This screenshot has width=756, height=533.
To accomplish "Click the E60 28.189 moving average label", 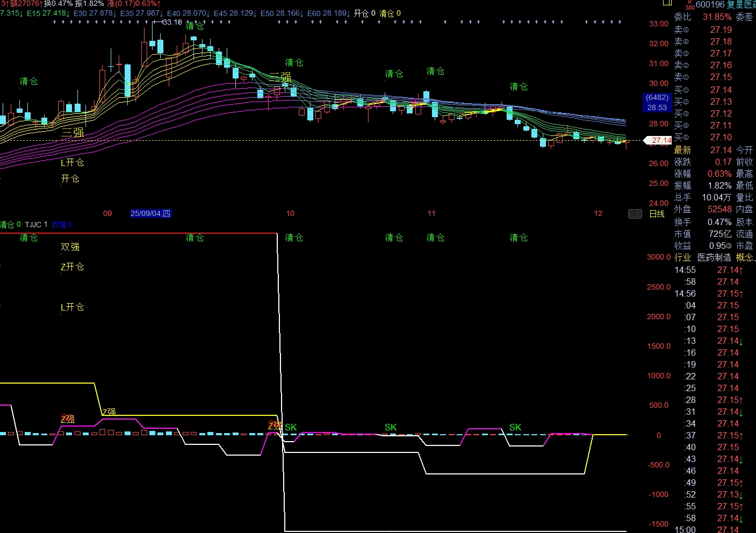I will click(x=329, y=13).
